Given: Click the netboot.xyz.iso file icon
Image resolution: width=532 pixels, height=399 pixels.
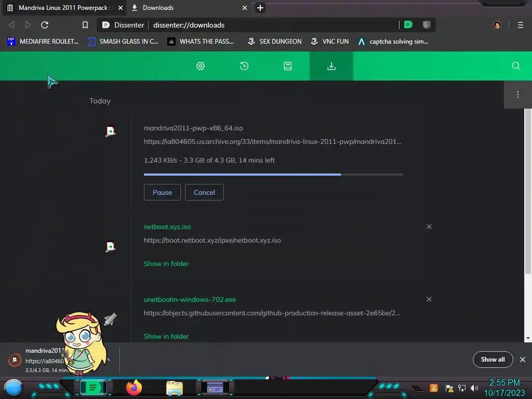Looking at the screenshot, I should coord(110,246).
